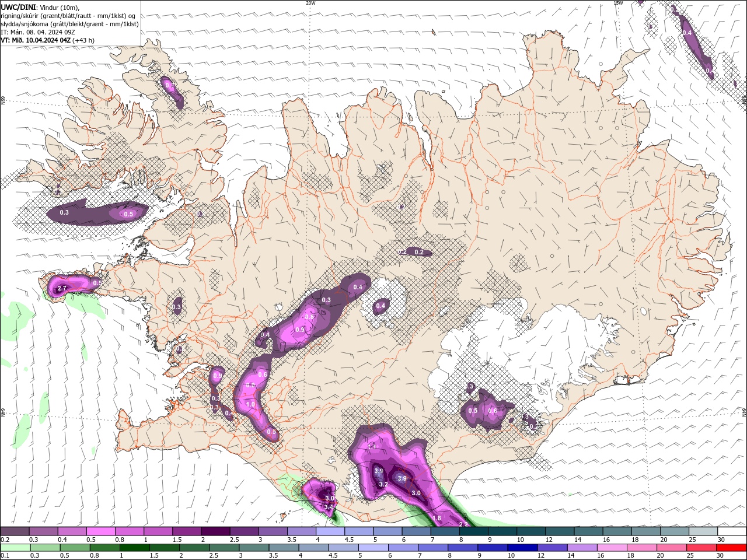The image size is (747, 560).
Task: Select the 2.2 value at the bottom map edge
Action: pyautogui.click(x=464, y=524)
